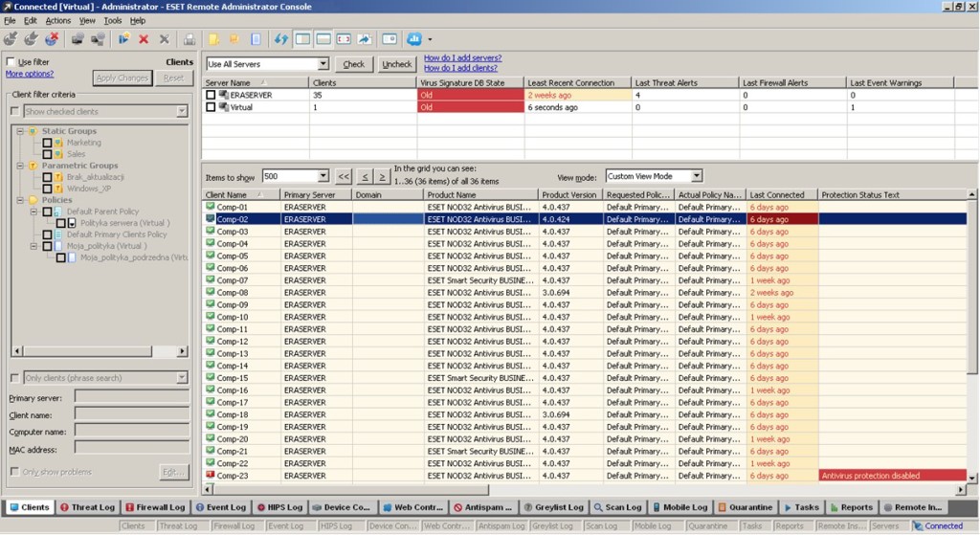
Task: Click the first connect-to-server toolbar icon
Action: click(11, 39)
